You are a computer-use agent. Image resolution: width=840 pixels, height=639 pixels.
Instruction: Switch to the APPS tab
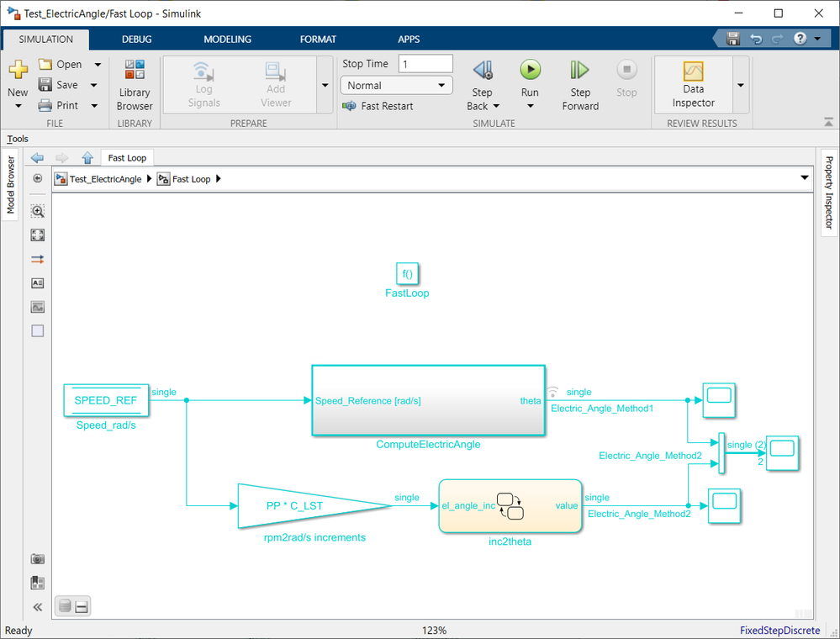pos(409,40)
